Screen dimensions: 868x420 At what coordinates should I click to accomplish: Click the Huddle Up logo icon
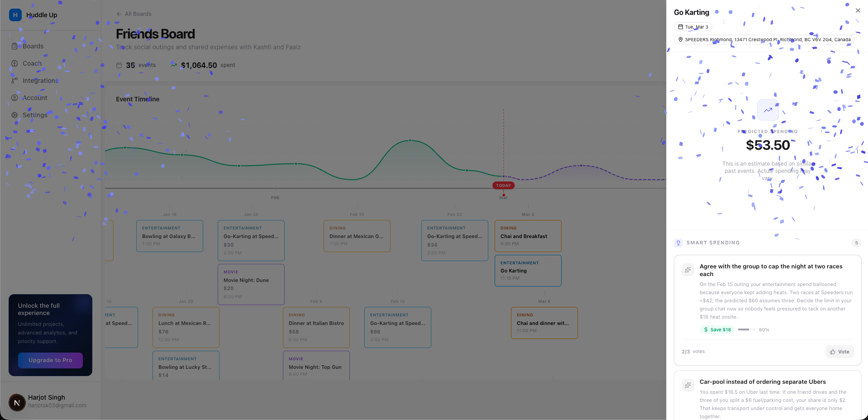pyautogui.click(x=15, y=15)
